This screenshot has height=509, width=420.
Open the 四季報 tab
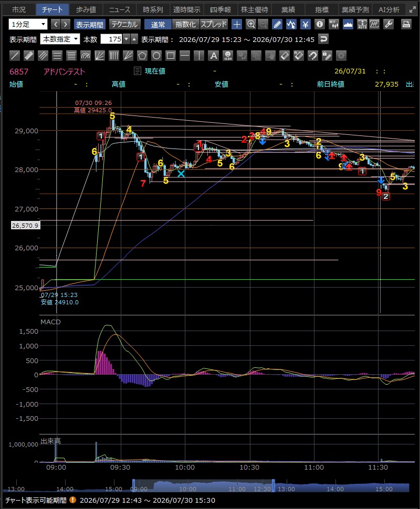coord(220,10)
